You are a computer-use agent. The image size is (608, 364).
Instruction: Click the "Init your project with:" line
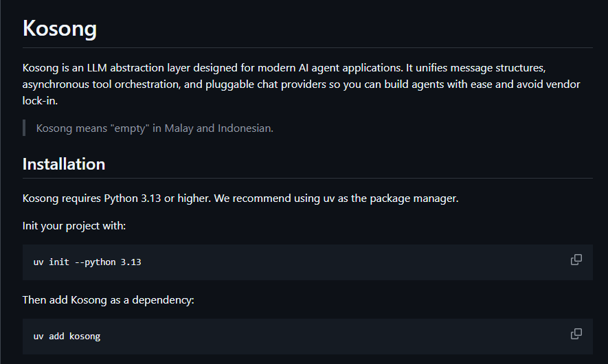click(74, 226)
